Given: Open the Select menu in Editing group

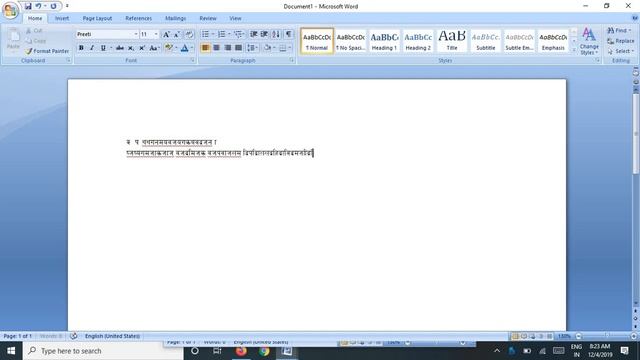Looking at the screenshot, I should click(620, 51).
